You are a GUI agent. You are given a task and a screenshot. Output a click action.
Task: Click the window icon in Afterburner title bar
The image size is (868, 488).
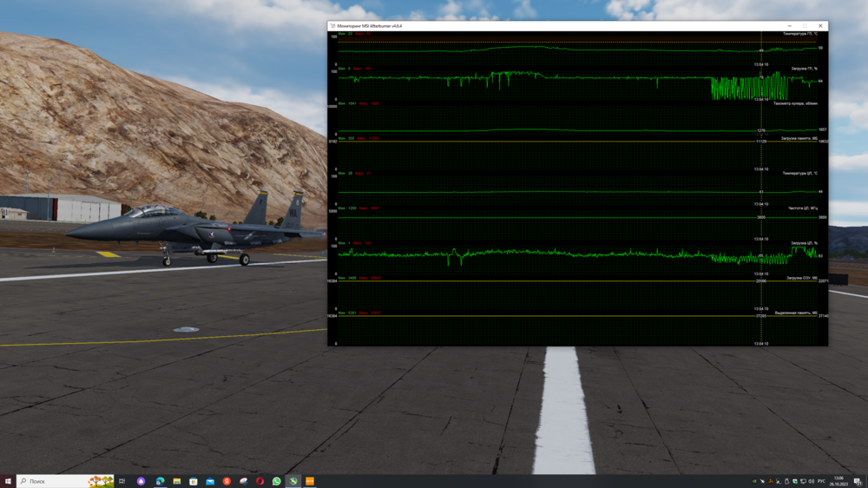pyautogui.click(x=332, y=26)
